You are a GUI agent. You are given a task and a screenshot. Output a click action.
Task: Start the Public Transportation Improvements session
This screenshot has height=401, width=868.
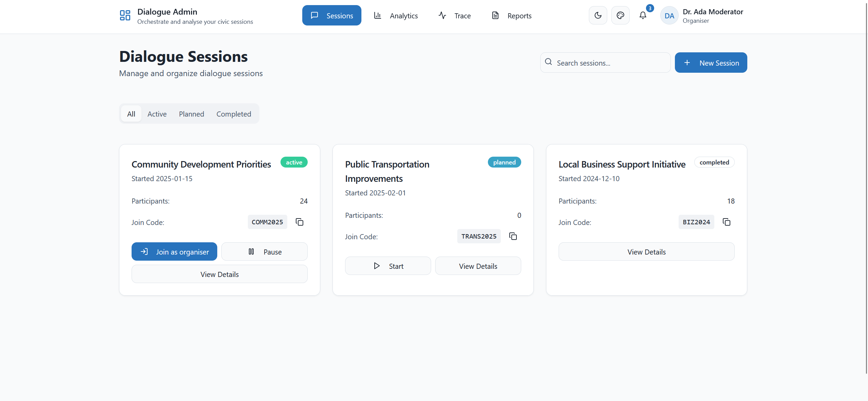[x=388, y=266]
